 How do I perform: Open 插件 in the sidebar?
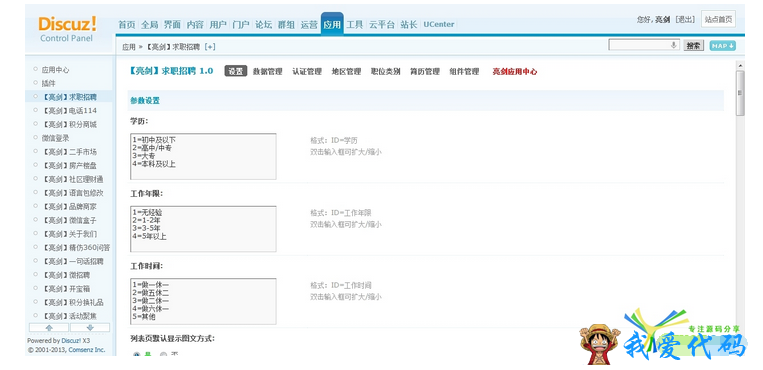pos(49,83)
